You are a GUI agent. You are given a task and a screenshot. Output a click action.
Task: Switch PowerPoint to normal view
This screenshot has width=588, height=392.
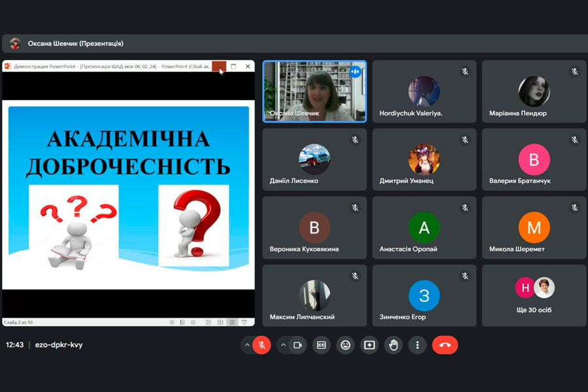208,322
